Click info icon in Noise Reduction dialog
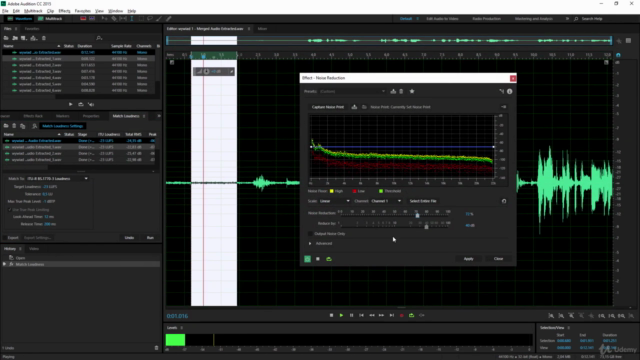This screenshot has height=360, width=640. [509, 91]
